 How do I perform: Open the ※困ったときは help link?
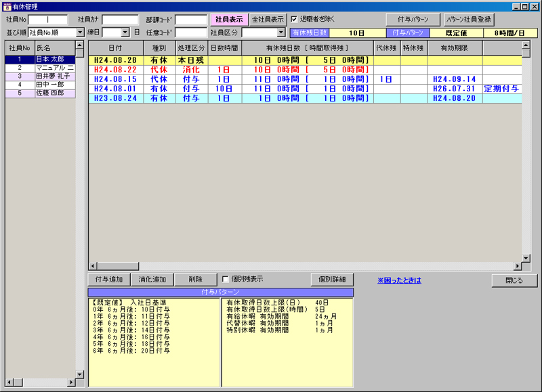point(399,280)
